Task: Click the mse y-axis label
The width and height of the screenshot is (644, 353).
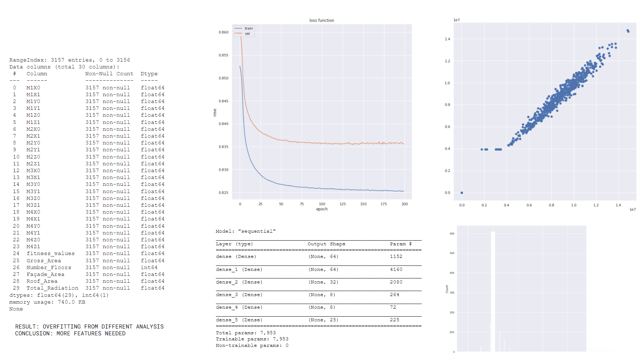Action: click(215, 112)
